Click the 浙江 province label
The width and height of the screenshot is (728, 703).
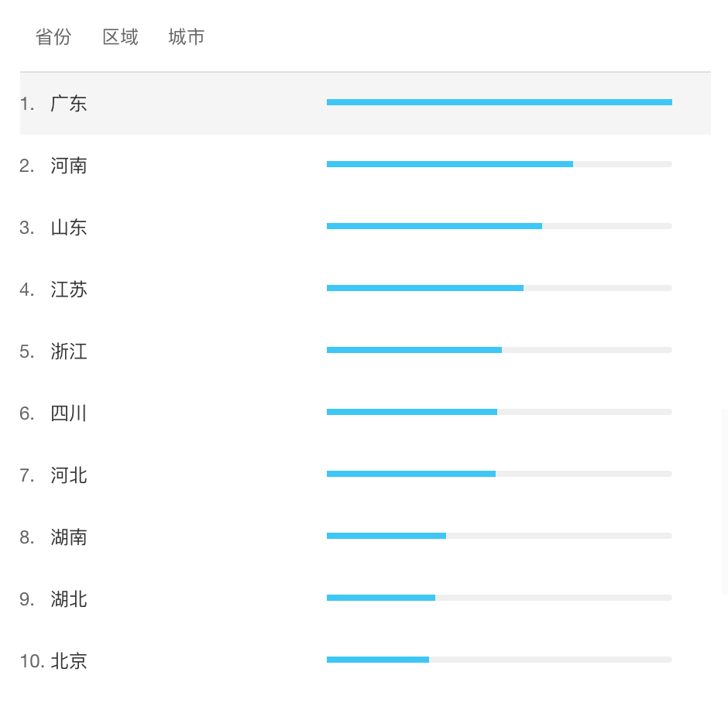tap(69, 351)
